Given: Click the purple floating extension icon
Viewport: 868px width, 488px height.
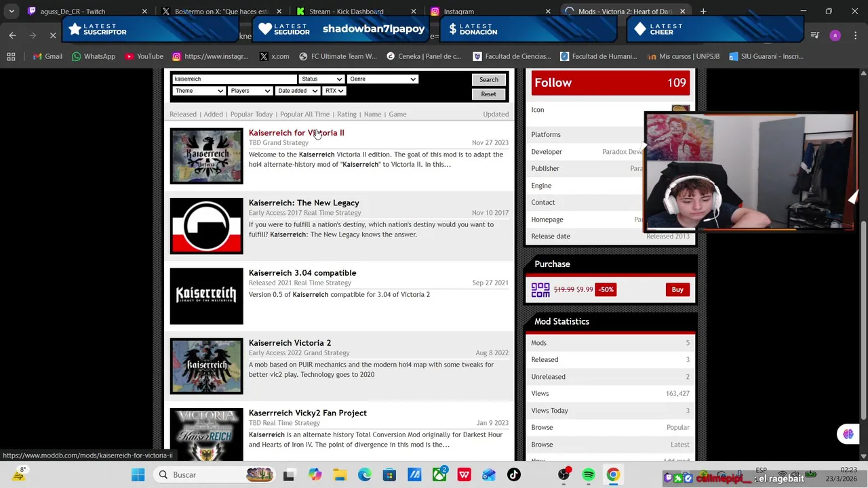Looking at the screenshot, I should (848, 434).
